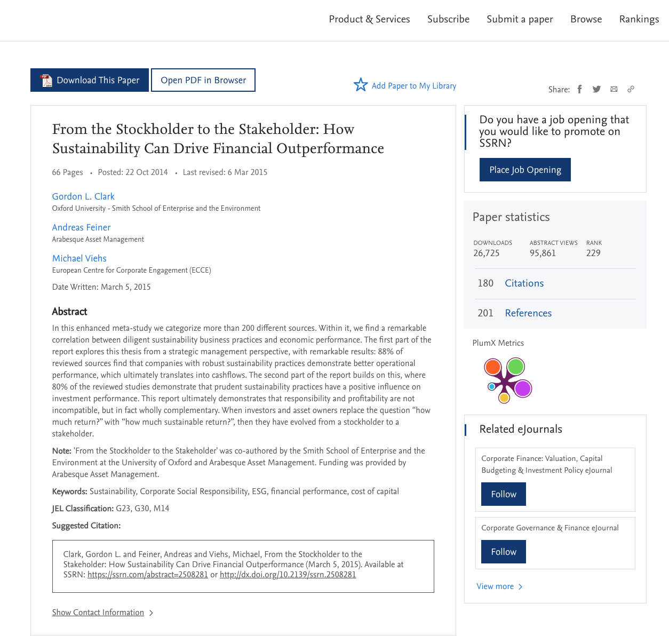The height and width of the screenshot is (644, 669).
Task: Open the Product & Services menu
Action: click(x=369, y=19)
